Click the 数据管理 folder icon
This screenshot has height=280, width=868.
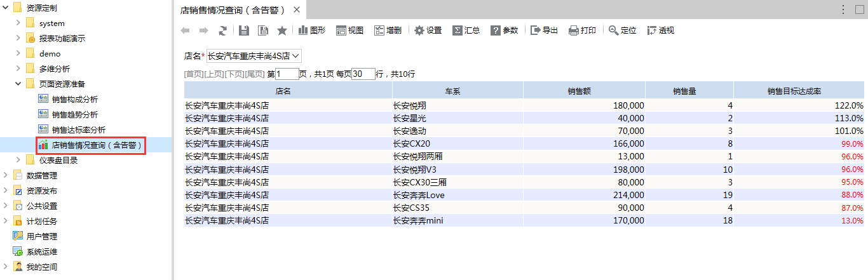pyautogui.click(x=18, y=175)
